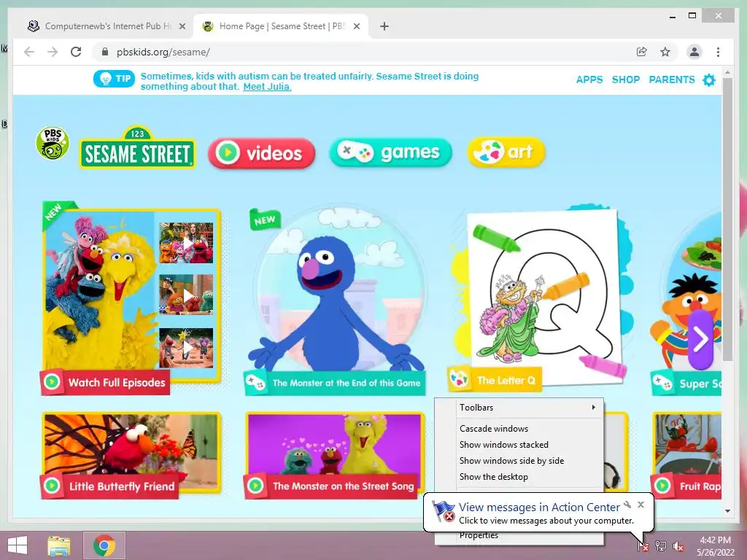Open the Fruit Rap video card
The image size is (747, 560).
687,456
